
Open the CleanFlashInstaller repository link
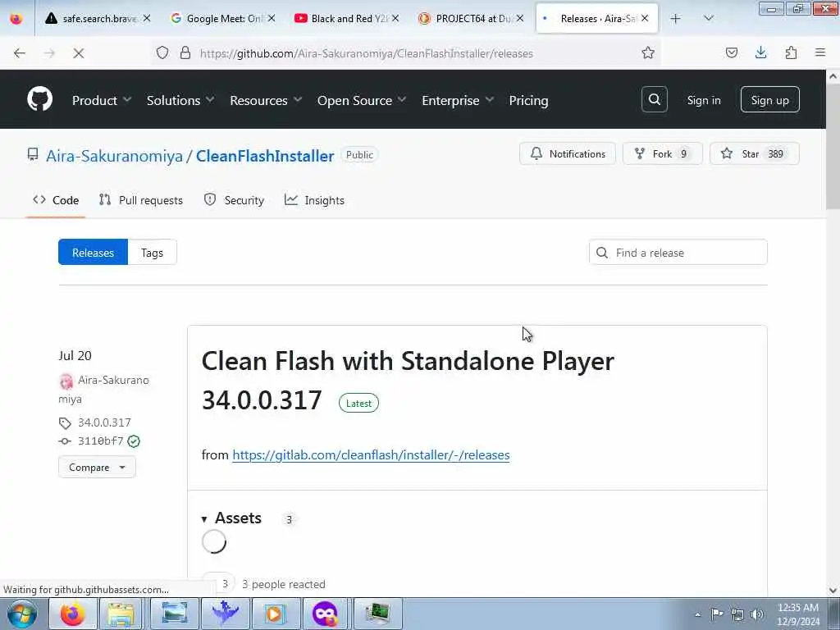pos(265,156)
